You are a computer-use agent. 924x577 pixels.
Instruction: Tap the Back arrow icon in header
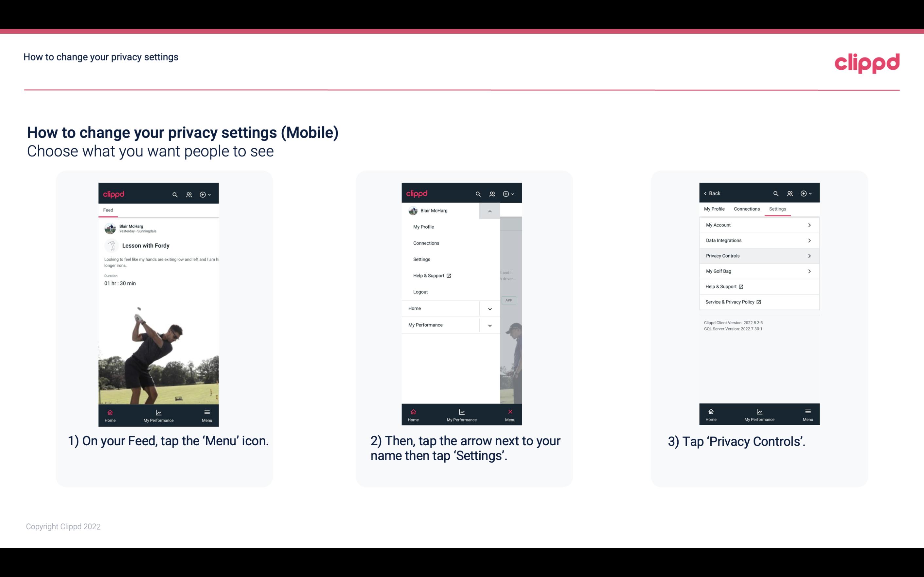pos(705,193)
